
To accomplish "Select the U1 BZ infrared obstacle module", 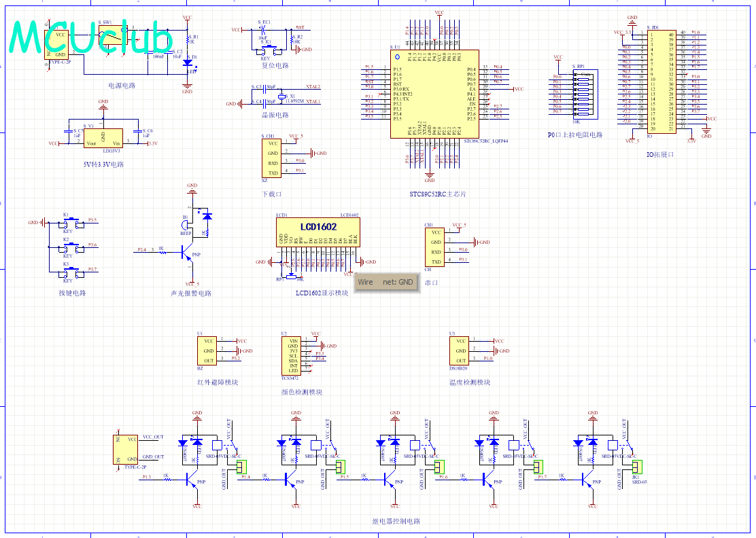I will 209,351.
